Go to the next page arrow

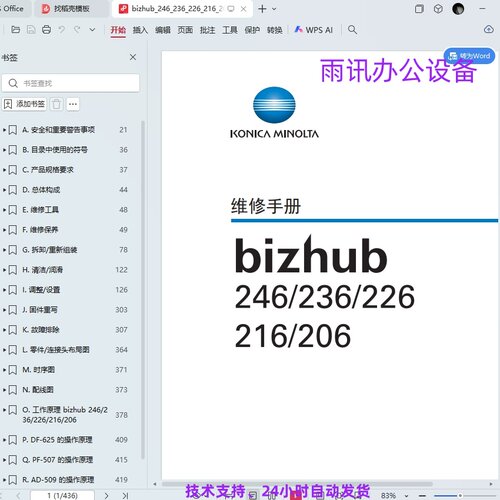point(106,496)
